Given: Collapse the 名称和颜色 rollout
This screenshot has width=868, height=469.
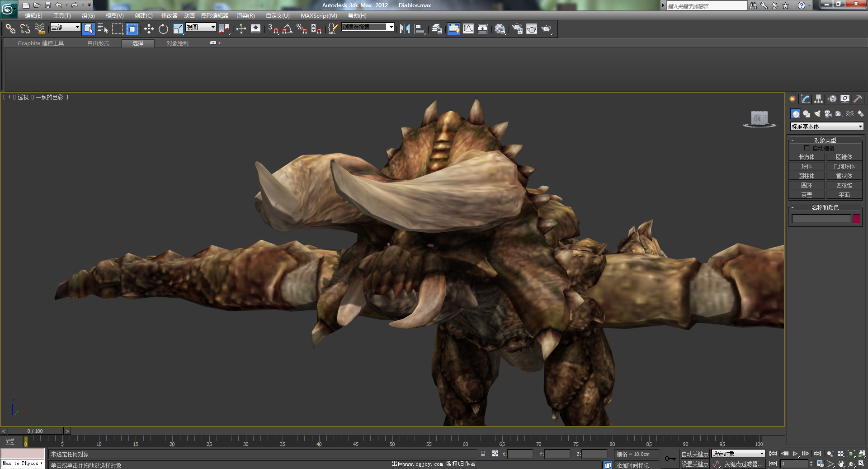Looking at the screenshot, I should [x=825, y=207].
